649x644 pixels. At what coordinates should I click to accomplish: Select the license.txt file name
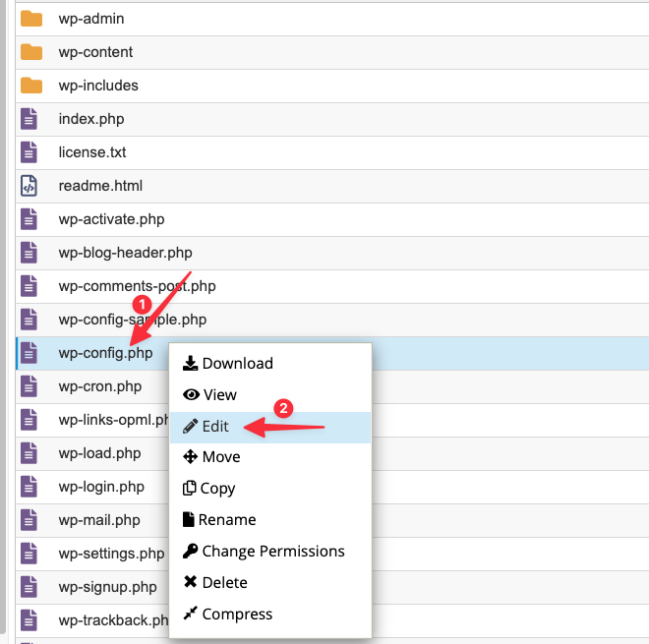tap(92, 152)
